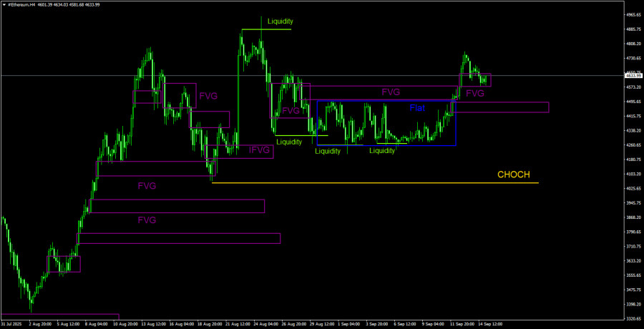Viewport: 644px width, 329px height.
Task: Select the green line under the top Liquidity label
Action: (266, 29)
